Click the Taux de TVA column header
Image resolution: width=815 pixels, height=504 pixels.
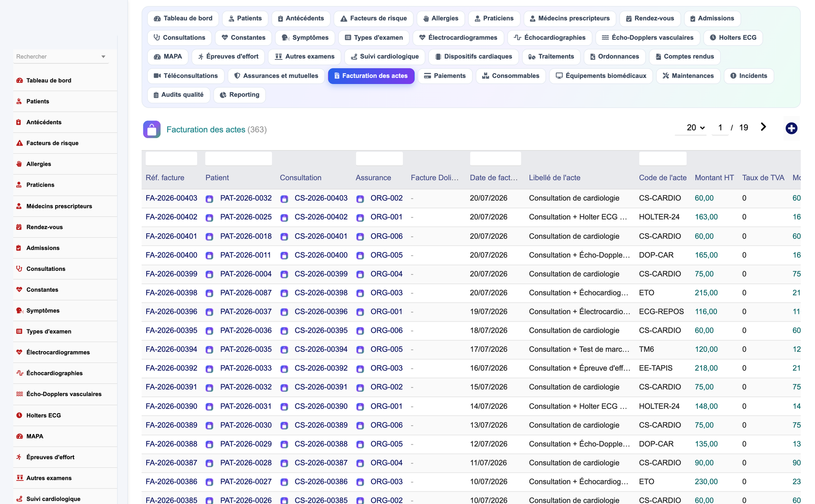(763, 177)
